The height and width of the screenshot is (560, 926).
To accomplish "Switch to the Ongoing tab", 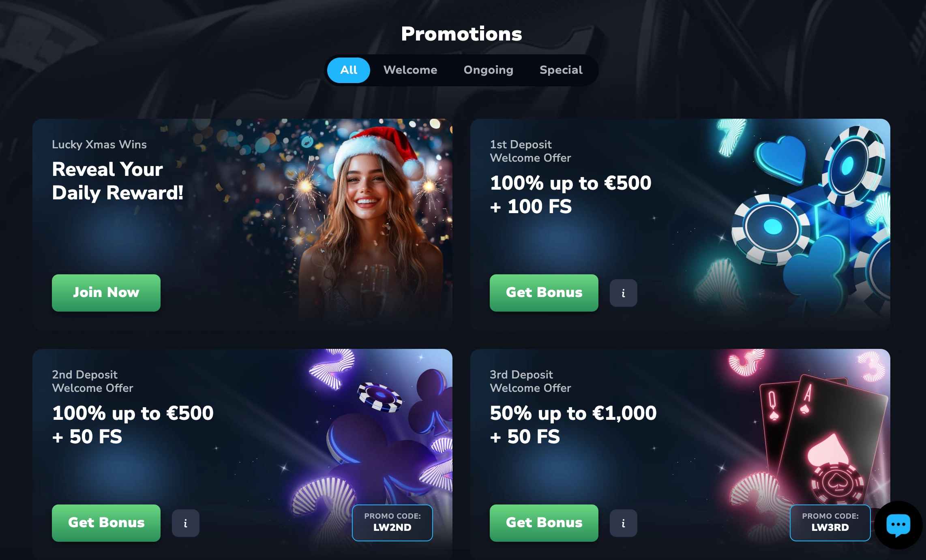I will point(489,70).
